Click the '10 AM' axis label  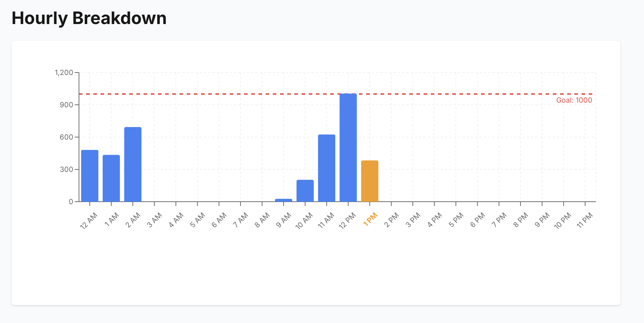pos(304,221)
